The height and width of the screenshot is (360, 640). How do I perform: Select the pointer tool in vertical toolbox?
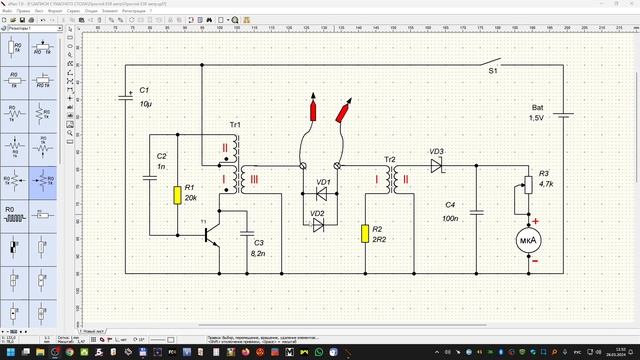[x=70, y=29]
